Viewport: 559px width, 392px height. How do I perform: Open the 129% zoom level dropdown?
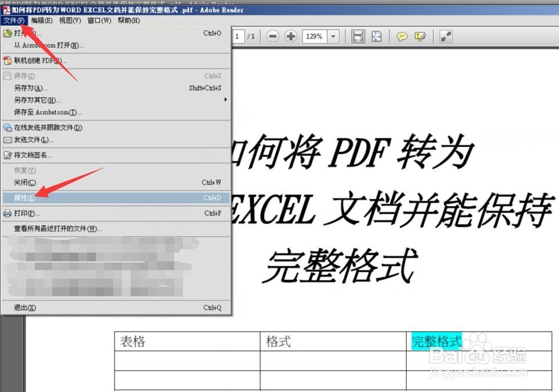pyautogui.click(x=334, y=36)
